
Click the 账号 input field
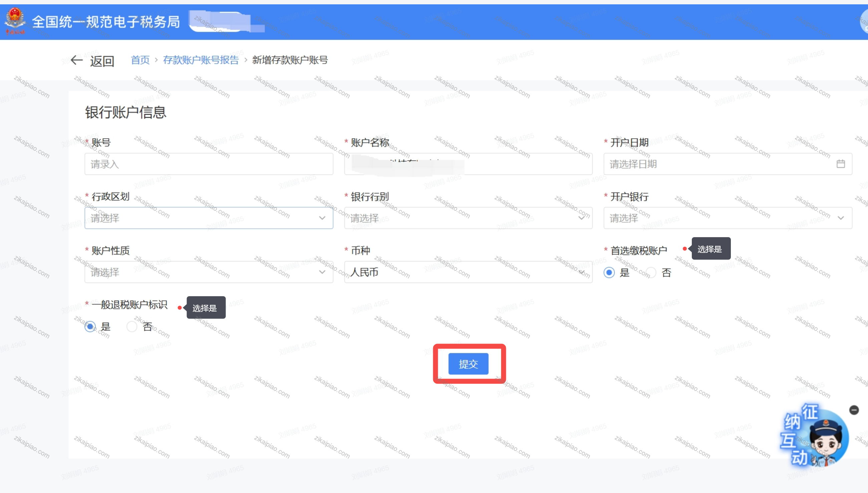tap(208, 164)
